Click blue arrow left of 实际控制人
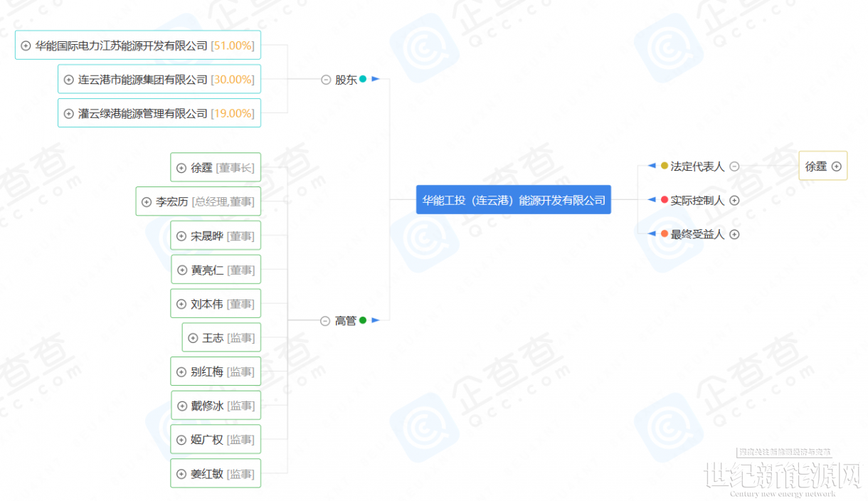This screenshot has width=868, height=501. [x=652, y=200]
